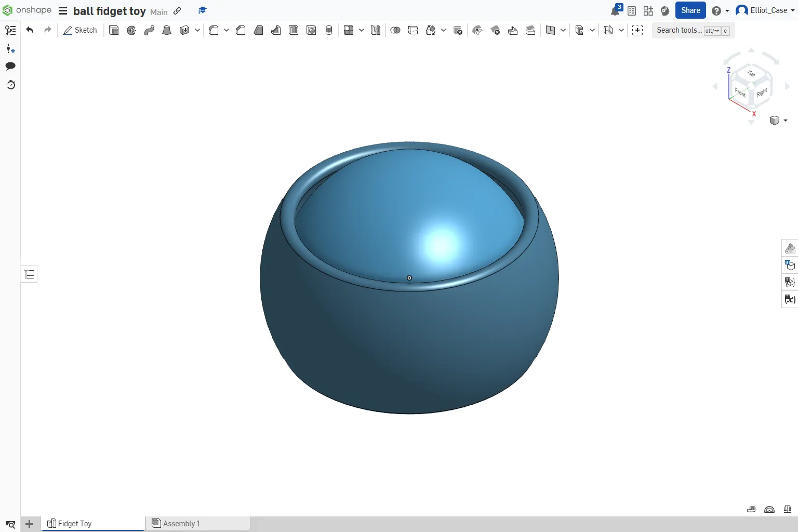Switch to the Assembly 1 tab
798x532 pixels.
[198, 524]
